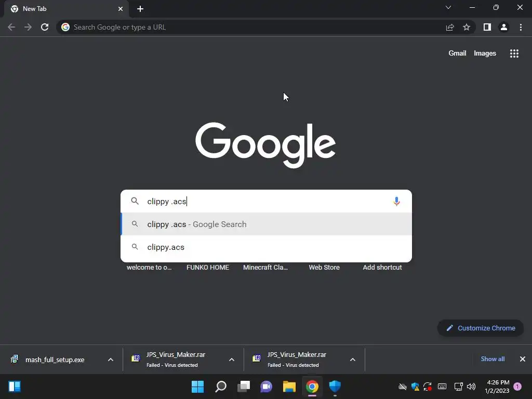
Task: Click the Google logo
Action: tap(265, 145)
